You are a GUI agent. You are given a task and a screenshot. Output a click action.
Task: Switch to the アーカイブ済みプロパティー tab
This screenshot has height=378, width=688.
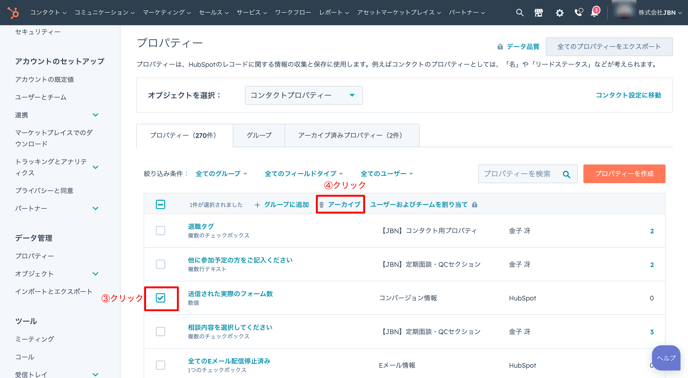(352, 136)
